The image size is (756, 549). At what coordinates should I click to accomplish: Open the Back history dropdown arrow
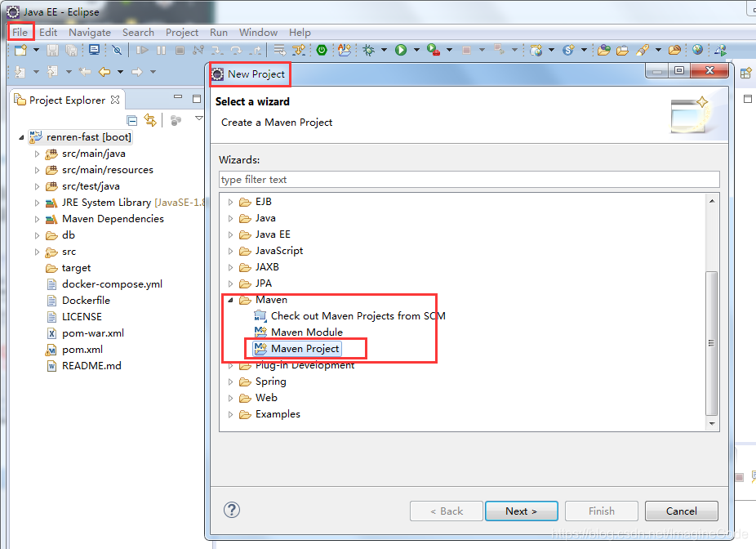click(x=121, y=73)
